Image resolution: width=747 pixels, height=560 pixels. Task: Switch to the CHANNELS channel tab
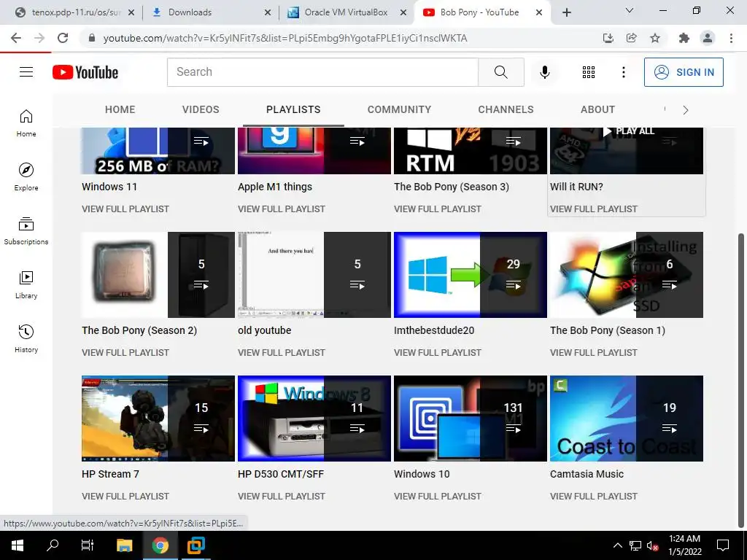[506, 109]
